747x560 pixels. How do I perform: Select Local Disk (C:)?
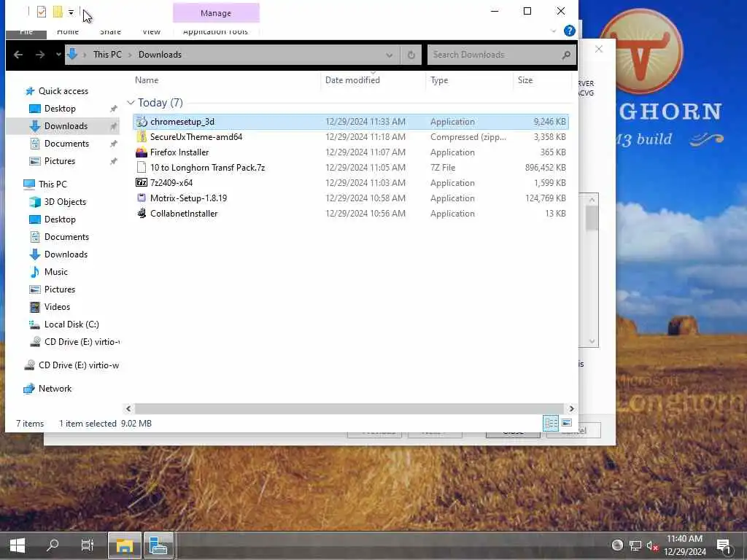coord(71,324)
